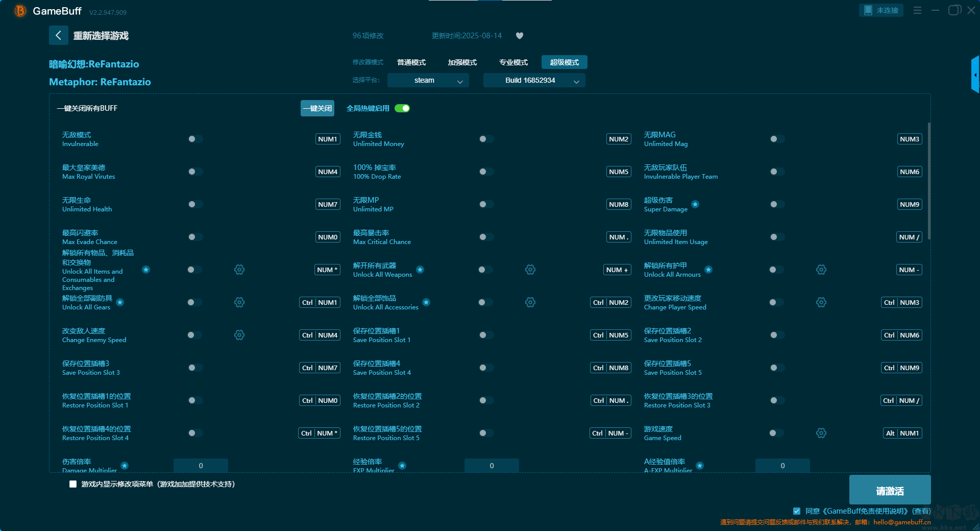Open settings gear for Change Enemy Speed
Image resolution: width=980 pixels, height=531 pixels.
tap(239, 335)
